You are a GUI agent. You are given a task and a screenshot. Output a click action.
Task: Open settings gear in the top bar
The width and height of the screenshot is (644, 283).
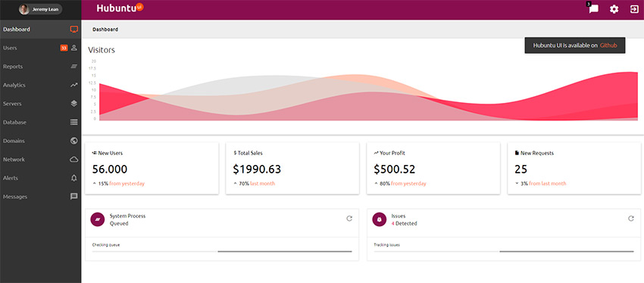click(x=614, y=9)
